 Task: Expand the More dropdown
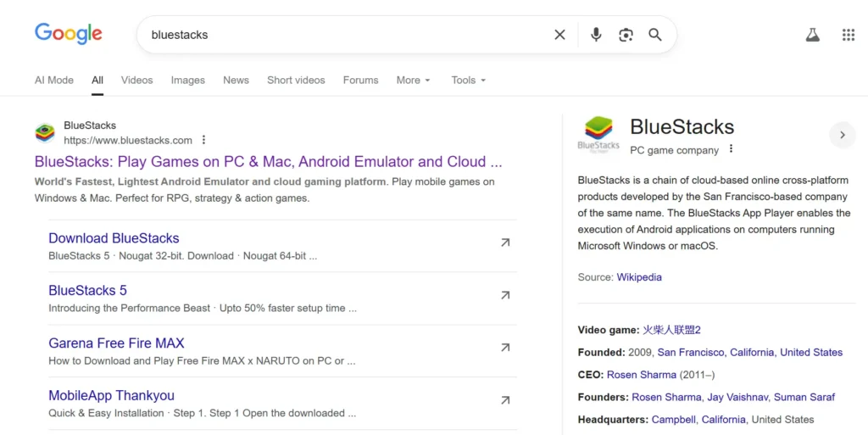coord(413,81)
